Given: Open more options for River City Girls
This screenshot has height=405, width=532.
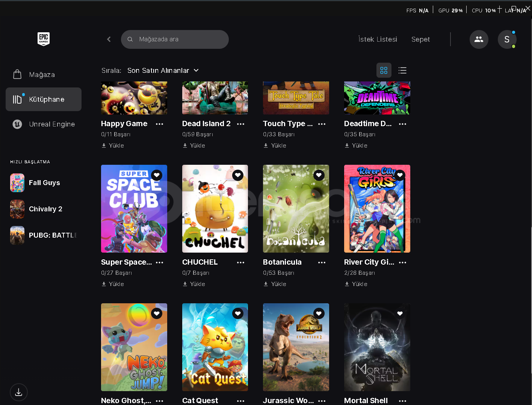Looking at the screenshot, I should (403, 262).
